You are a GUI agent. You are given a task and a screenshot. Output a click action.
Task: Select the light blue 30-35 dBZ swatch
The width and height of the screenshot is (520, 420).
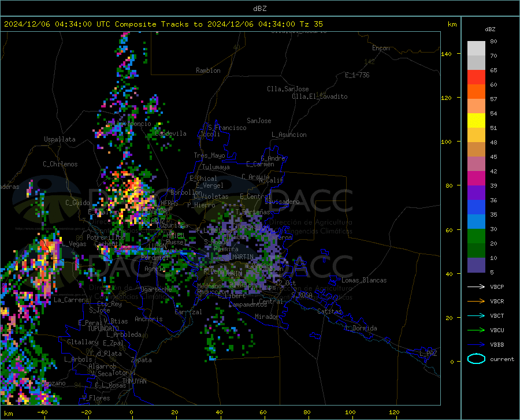tap(476, 222)
